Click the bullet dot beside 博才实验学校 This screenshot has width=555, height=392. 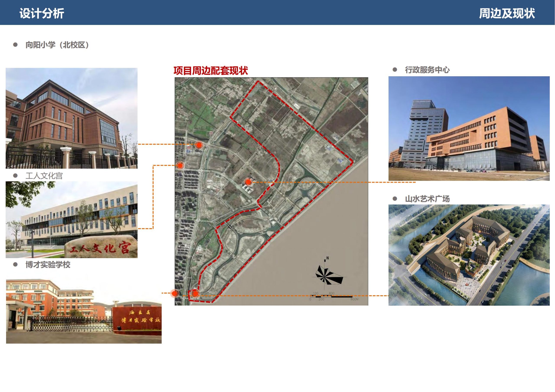pyautogui.click(x=15, y=264)
